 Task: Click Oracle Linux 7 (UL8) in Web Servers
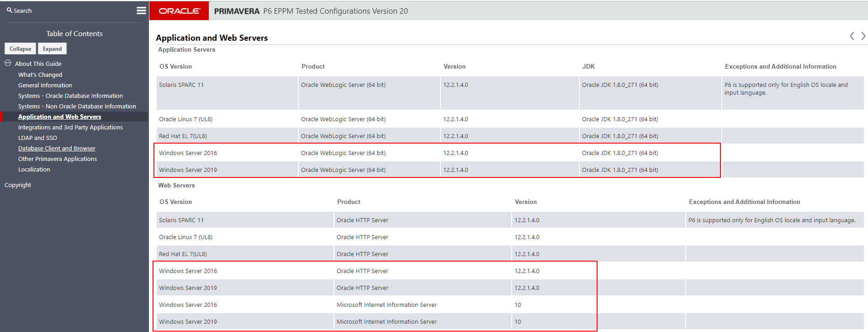pyautogui.click(x=185, y=237)
